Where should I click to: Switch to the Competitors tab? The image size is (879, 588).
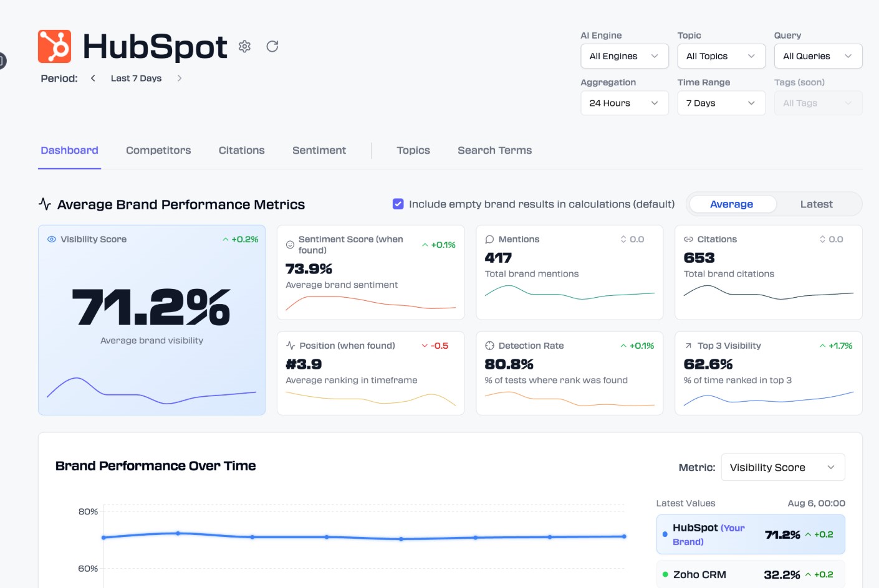pyautogui.click(x=158, y=151)
